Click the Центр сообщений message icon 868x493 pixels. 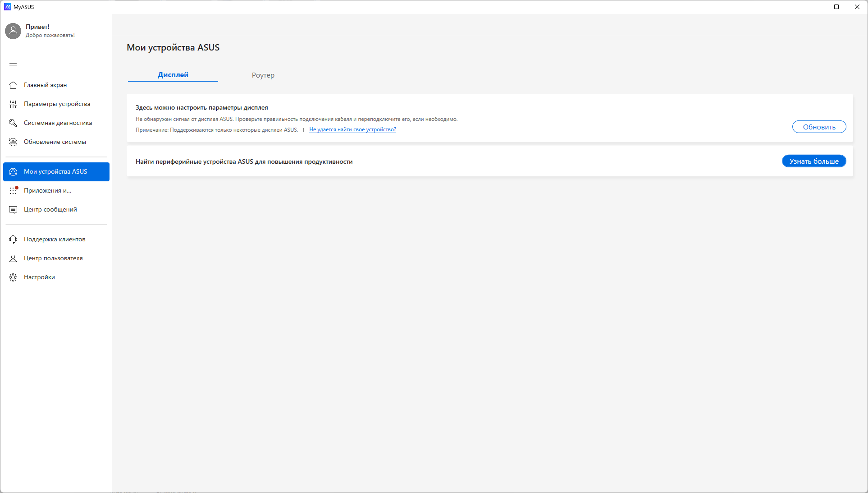click(13, 210)
